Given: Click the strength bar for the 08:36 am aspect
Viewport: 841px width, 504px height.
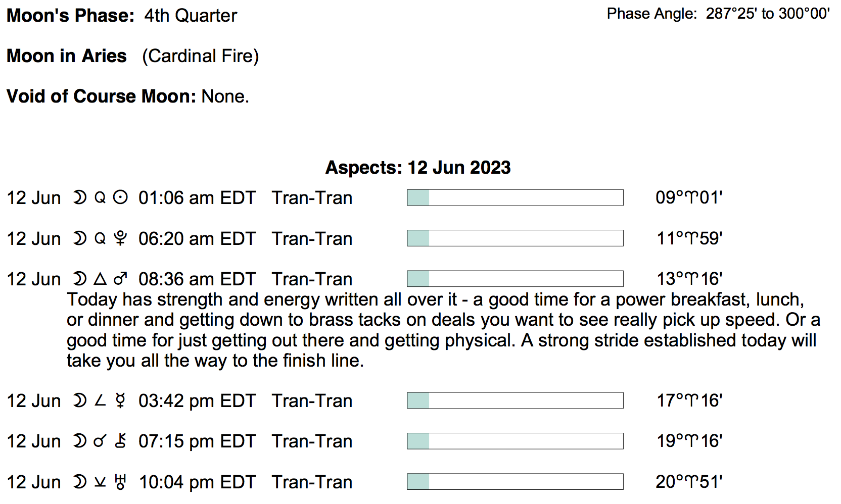Looking at the screenshot, I should 515,279.
